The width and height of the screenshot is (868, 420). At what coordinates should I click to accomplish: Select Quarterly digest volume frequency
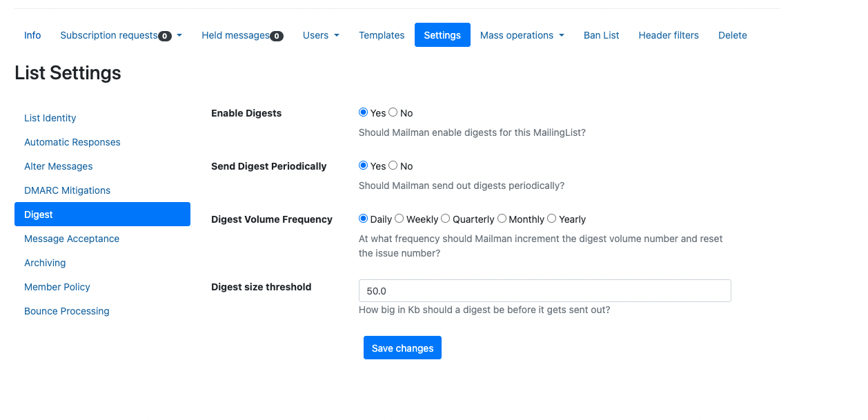point(445,219)
